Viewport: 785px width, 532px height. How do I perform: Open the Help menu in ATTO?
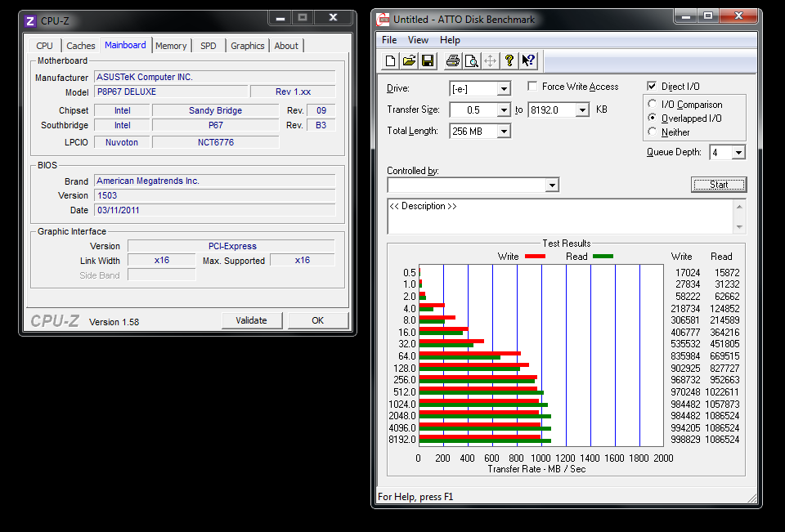[450, 40]
